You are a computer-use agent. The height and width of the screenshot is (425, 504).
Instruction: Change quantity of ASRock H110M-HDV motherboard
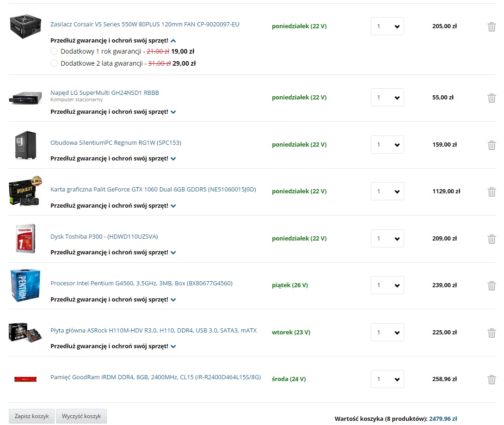click(387, 332)
